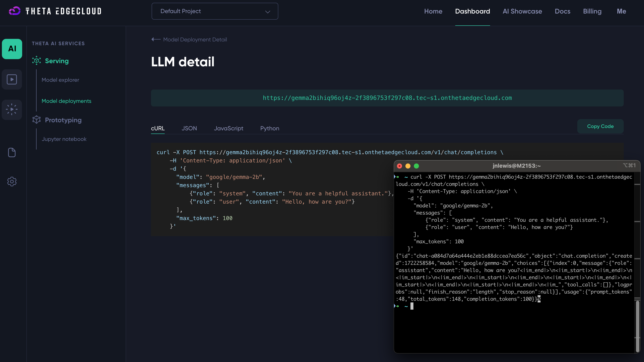
Task: Click the Theta EdgeCloud logo icon
Action: [x=15, y=11]
